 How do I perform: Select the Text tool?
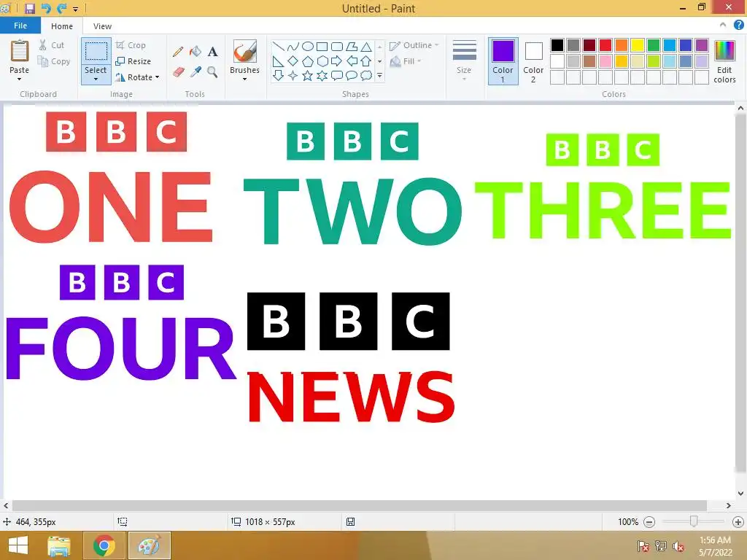212,52
